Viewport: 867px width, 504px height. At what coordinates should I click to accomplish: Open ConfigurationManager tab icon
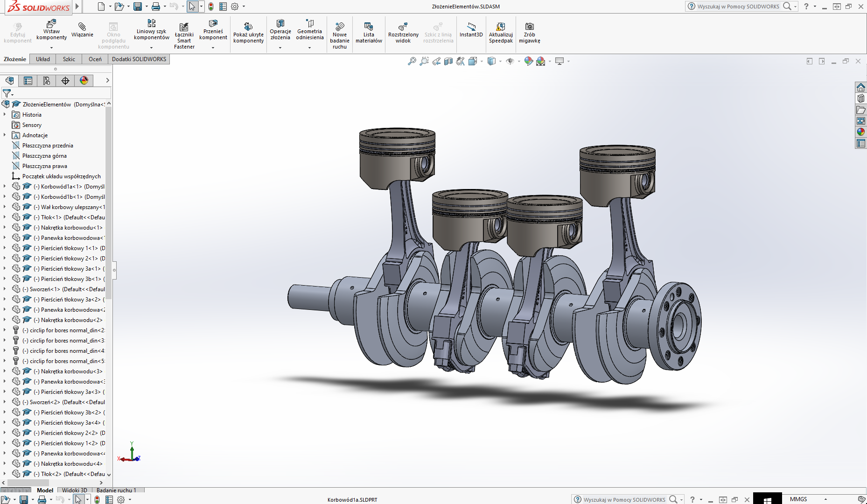click(x=47, y=81)
